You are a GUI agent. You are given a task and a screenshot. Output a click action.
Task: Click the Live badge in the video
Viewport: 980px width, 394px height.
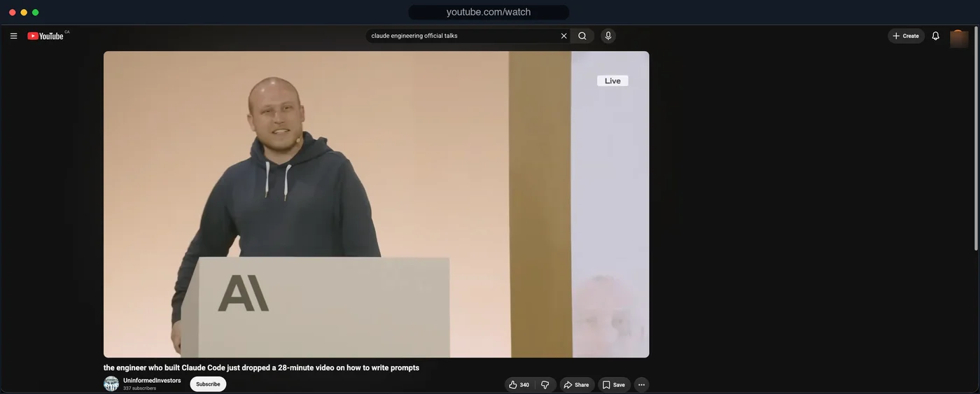point(612,80)
